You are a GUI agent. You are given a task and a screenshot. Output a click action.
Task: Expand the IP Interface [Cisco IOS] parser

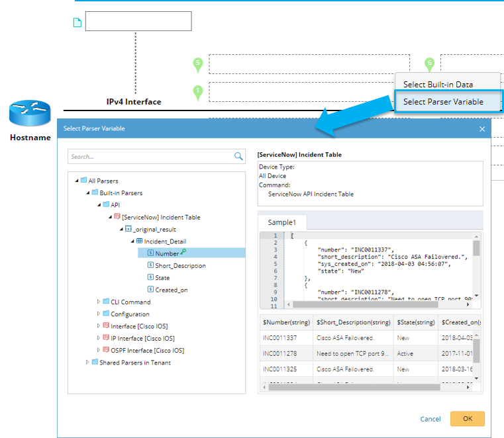[x=99, y=338]
